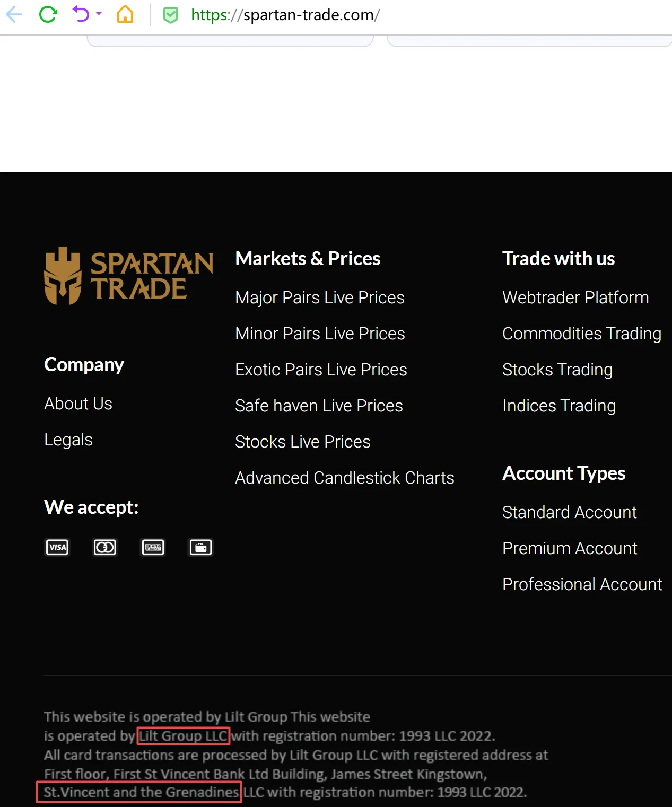Open Commodities Trading link
This screenshot has width=672, height=807.
582,334
